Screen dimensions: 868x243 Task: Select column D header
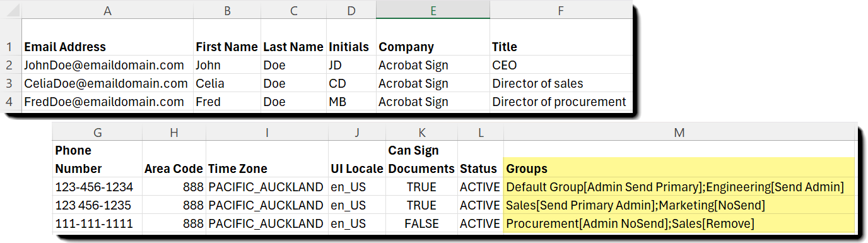click(351, 10)
